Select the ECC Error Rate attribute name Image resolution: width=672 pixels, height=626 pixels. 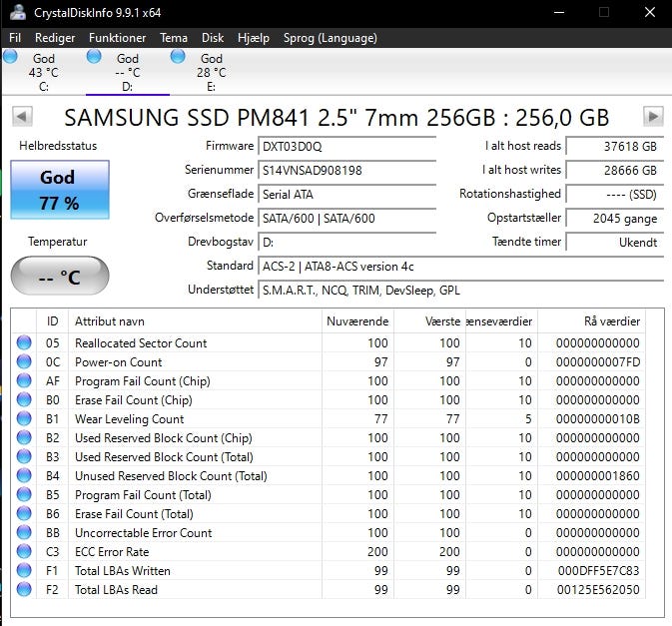click(112, 552)
